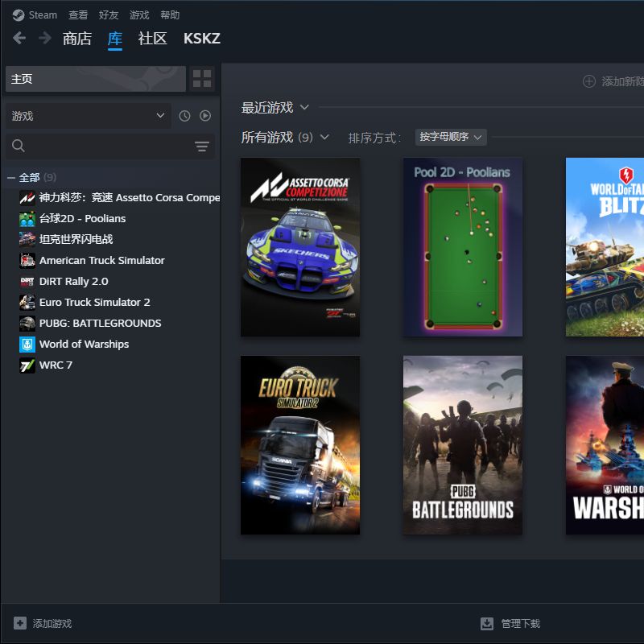The width and height of the screenshot is (644, 644).
Task: Select WRC 7 in list
Action: pyautogui.click(x=56, y=365)
